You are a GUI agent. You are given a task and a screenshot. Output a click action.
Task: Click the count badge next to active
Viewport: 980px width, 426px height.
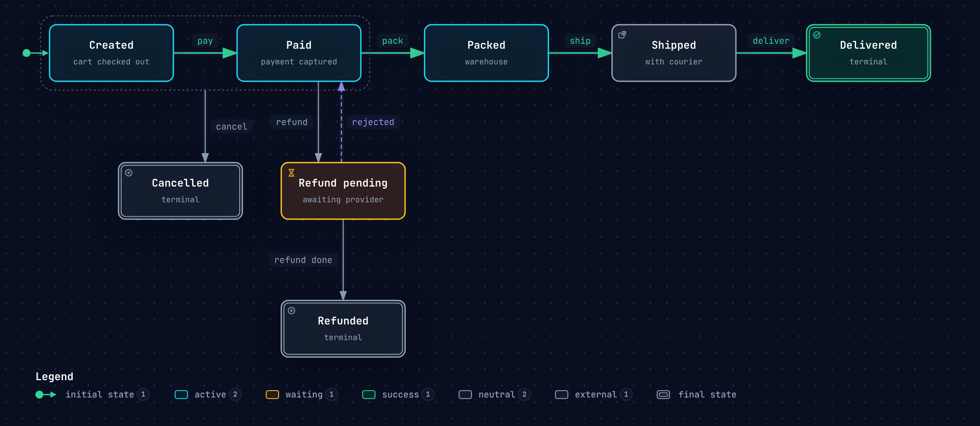(x=235, y=395)
